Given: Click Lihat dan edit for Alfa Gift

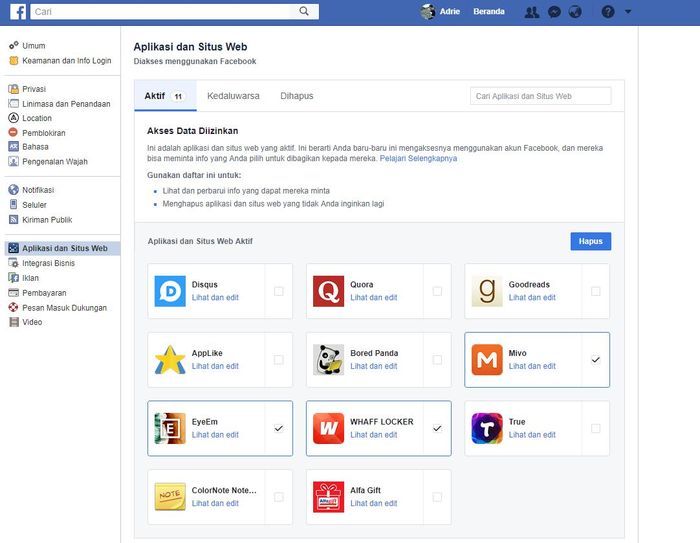Looking at the screenshot, I should (x=374, y=503).
